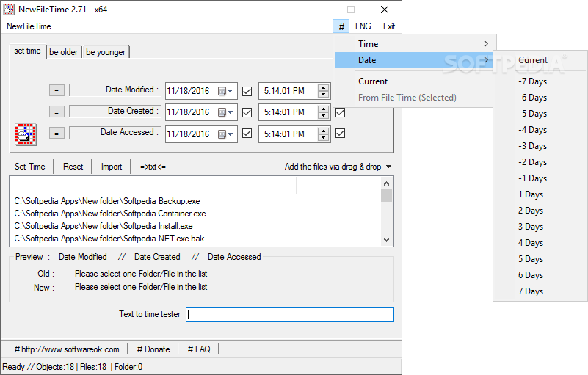Toggle the Date Modified date checkbox

pos(247,91)
